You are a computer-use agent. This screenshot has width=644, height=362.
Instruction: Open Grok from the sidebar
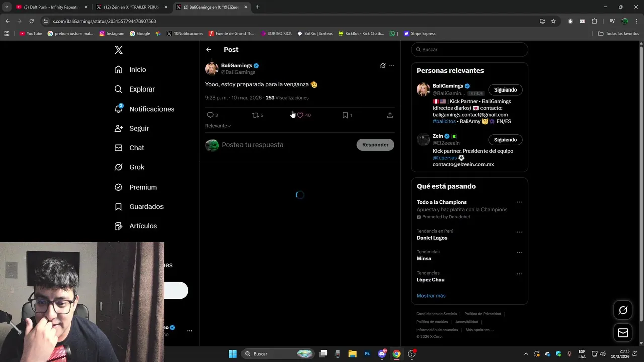[130, 167]
